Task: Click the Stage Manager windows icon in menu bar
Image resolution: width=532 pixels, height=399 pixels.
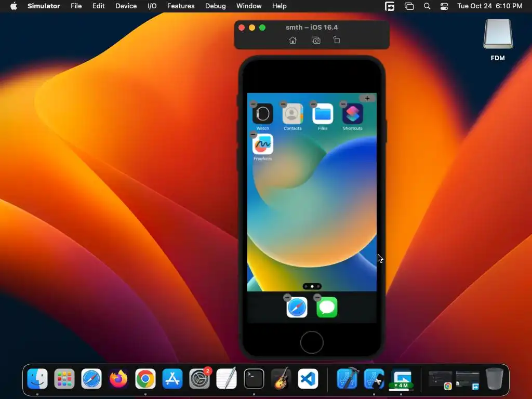Action: tap(409, 6)
